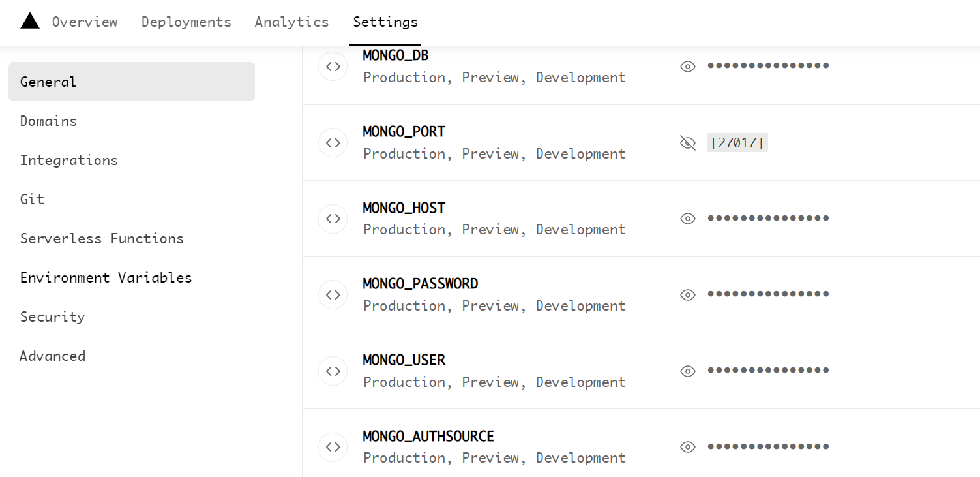Switch to the Deployments tab

click(186, 22)
